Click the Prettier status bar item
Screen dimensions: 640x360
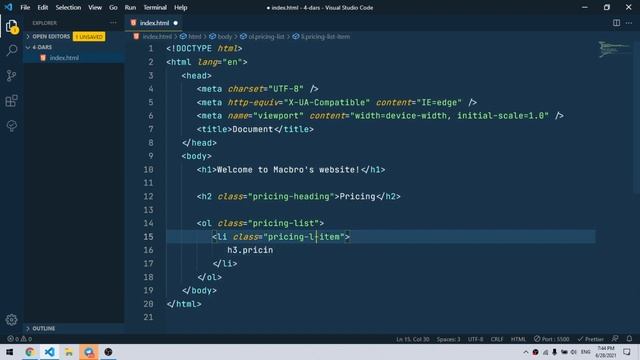click(x=590, y=339)
